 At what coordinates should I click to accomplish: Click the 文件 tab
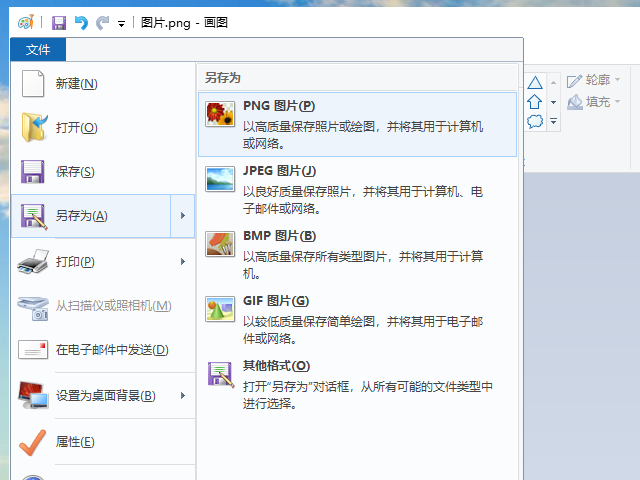38,50
